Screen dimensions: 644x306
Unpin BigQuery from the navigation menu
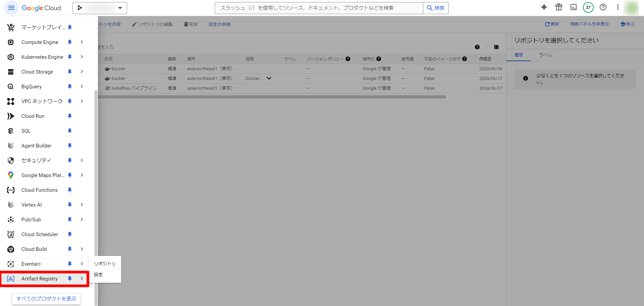[70, 86]
